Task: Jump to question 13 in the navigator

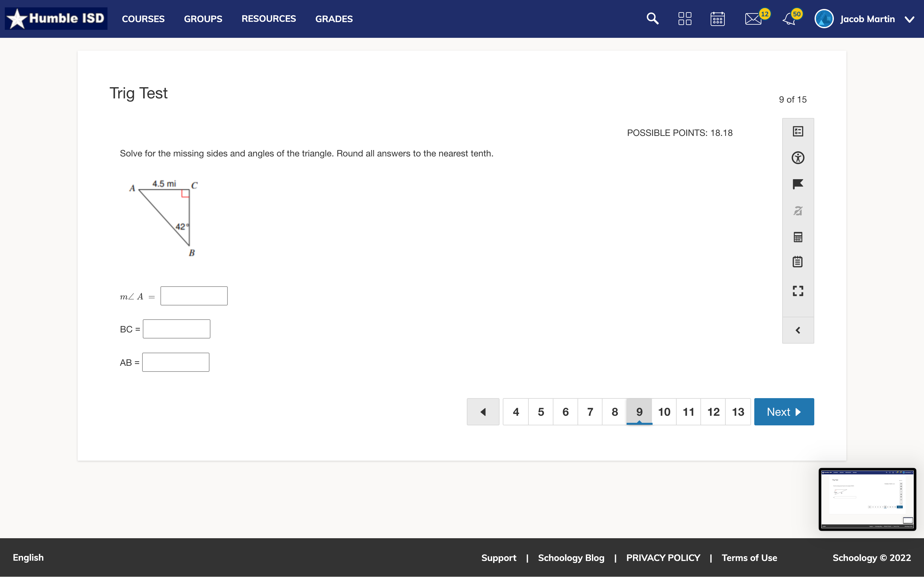Action: (738, 412)
